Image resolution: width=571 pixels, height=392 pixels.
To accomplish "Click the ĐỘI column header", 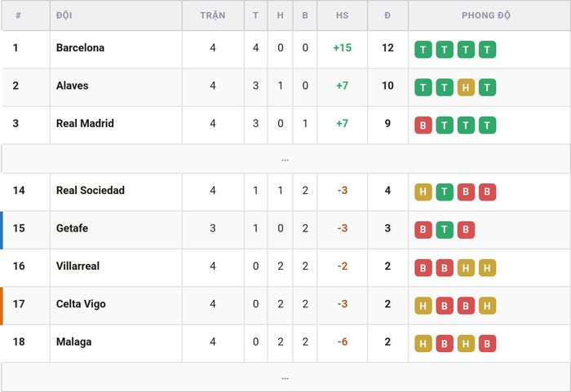I will click(x=64, y=15).
